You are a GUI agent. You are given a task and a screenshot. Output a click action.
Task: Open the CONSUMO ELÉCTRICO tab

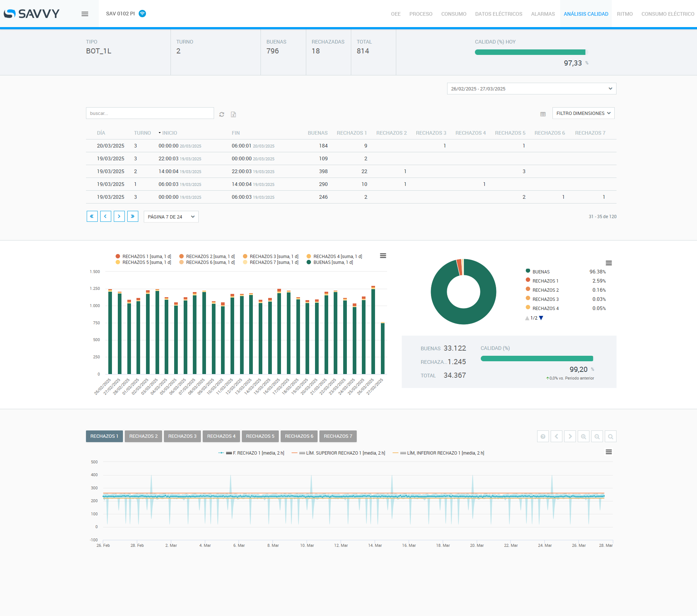click(667, 14)
